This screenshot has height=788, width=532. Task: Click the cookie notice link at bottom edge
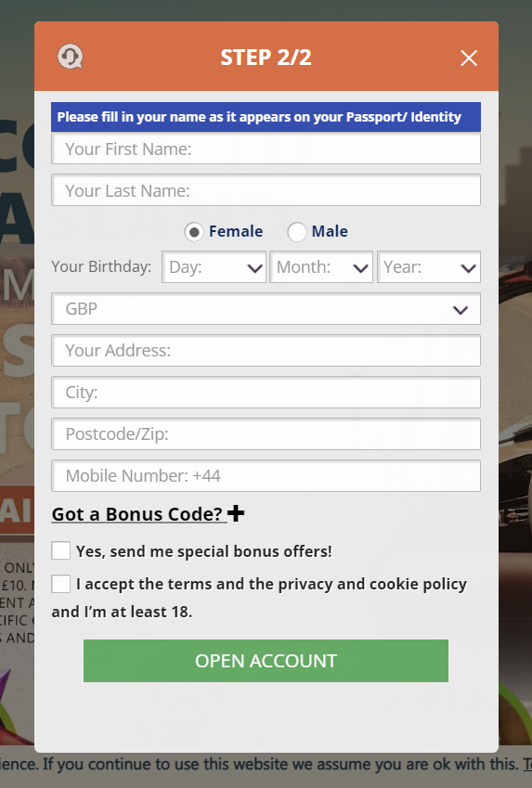pyautogui.click(x=527, y=765)
